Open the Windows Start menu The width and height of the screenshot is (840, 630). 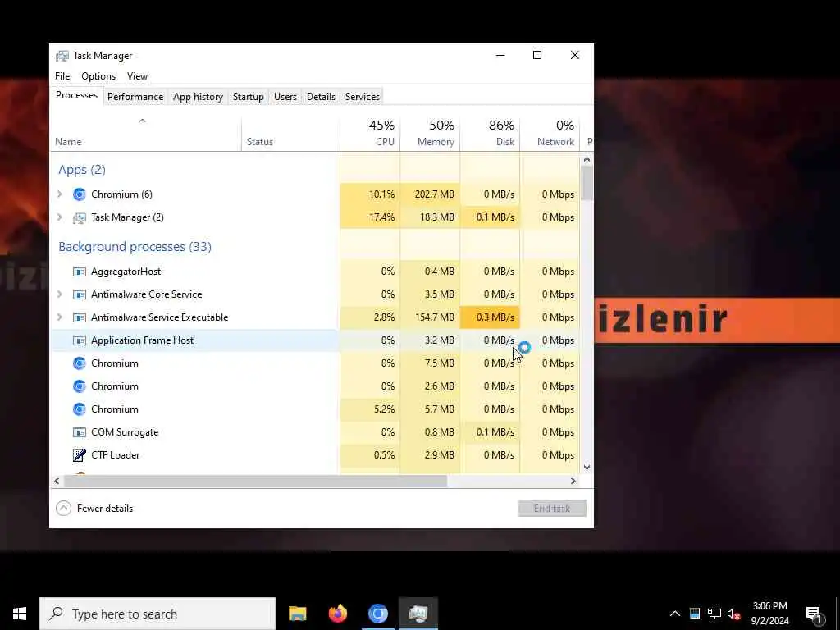[x=20, y=614]
